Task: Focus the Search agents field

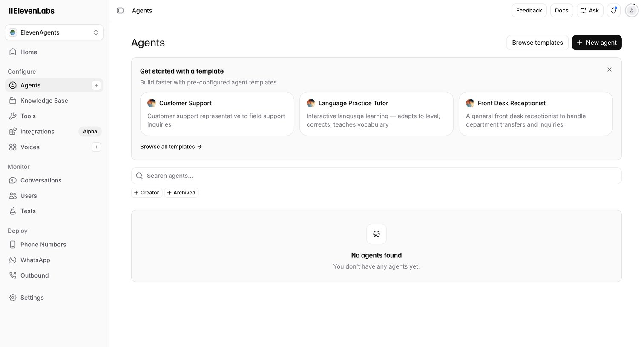Action: click(377, 176)
